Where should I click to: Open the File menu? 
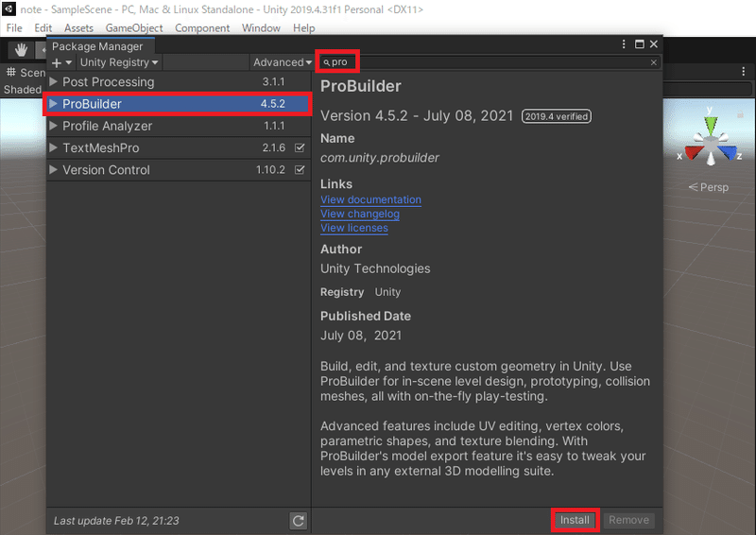(x=14, y=28)
